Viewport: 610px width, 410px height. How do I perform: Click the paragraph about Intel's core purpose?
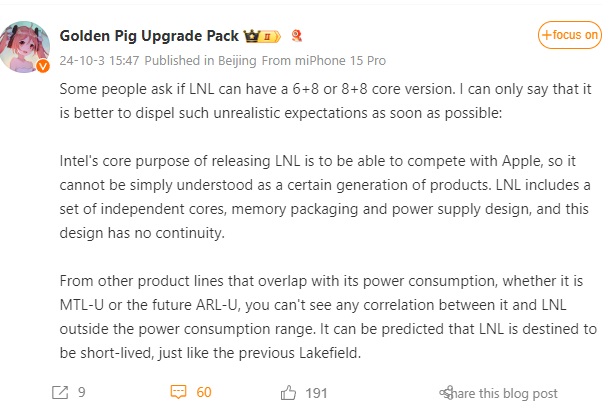click(325, 197)
